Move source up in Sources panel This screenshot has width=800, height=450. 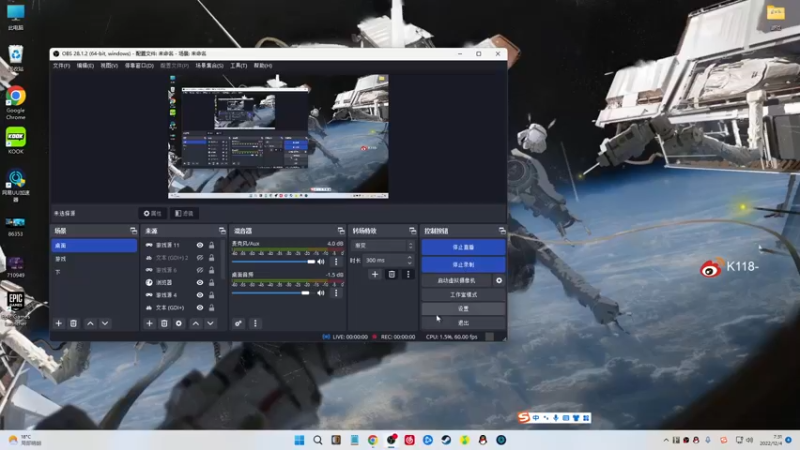196,323
